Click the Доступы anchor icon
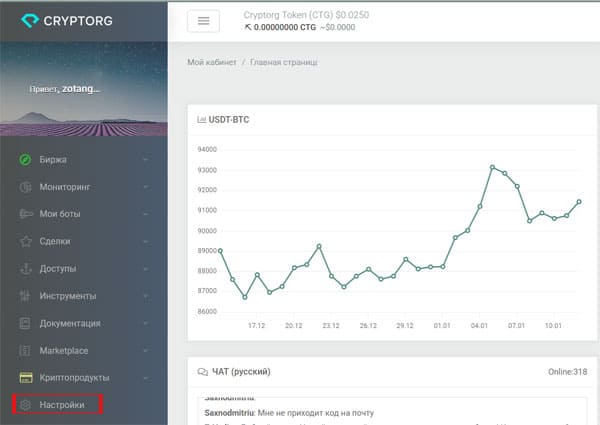600x425 pixels. [x=25, y=268]
